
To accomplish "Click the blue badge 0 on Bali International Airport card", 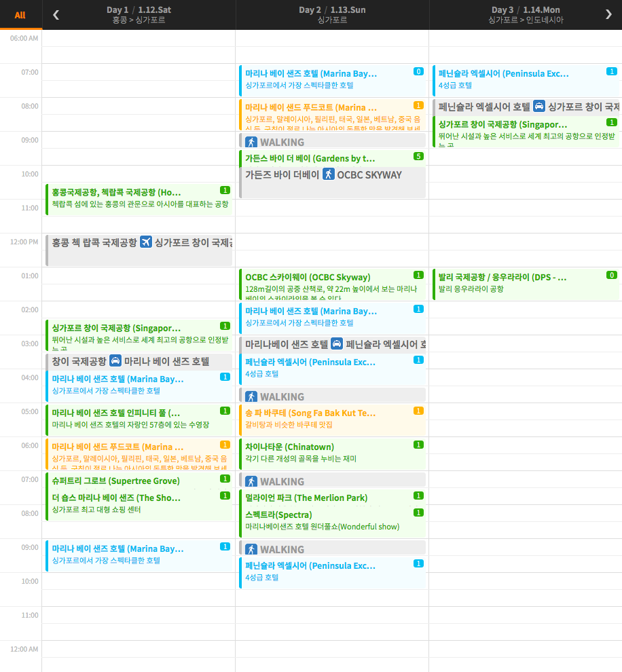I will [610, 275].
